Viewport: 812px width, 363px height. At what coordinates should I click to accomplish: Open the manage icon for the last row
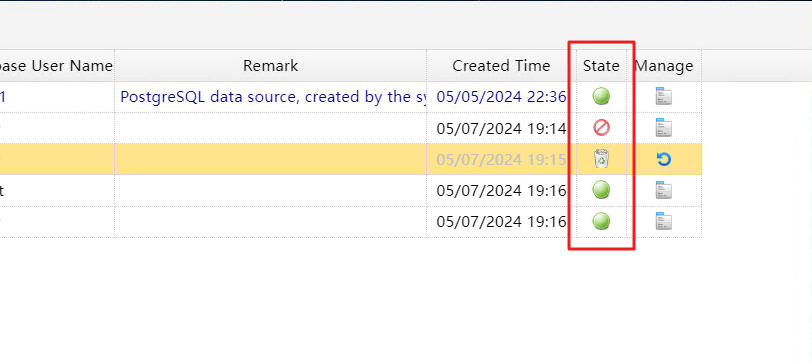(x=664, y=221)
